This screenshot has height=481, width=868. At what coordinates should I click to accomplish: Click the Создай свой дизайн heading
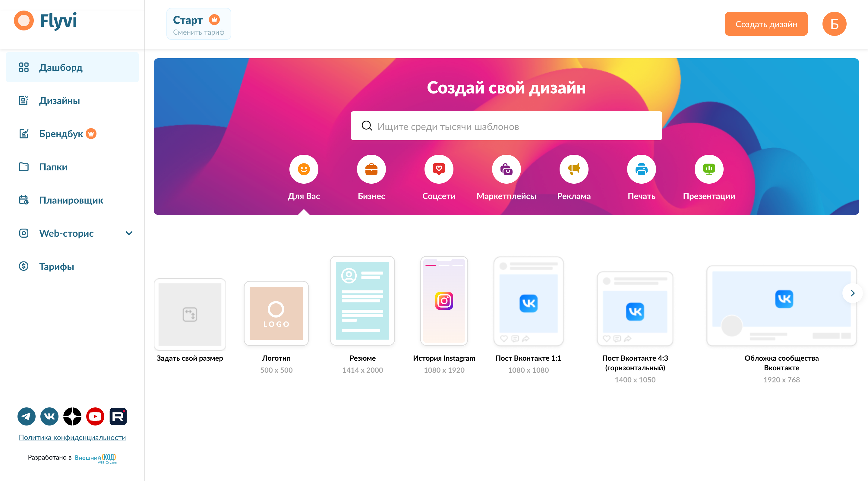click(506, 88)
